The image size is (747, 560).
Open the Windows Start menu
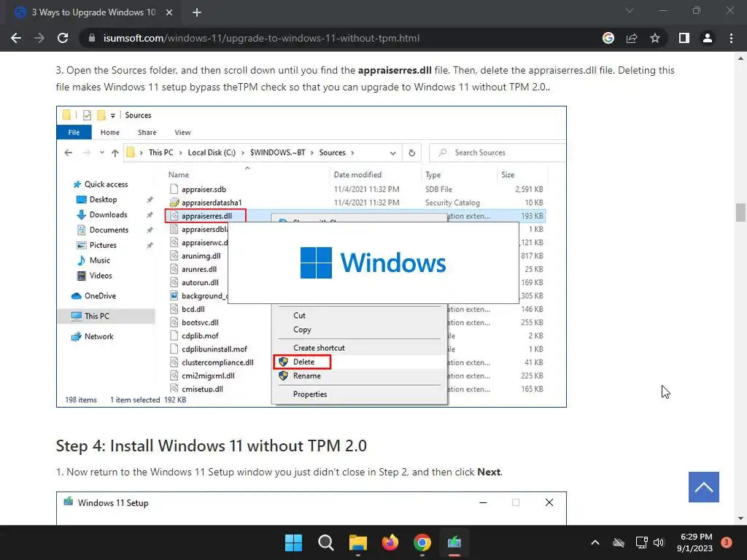(x=293, y=542)
